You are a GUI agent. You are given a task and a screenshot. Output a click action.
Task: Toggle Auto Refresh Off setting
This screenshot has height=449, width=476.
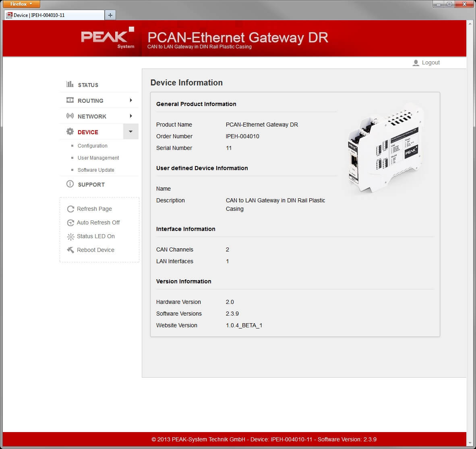[x=99, y=222]
